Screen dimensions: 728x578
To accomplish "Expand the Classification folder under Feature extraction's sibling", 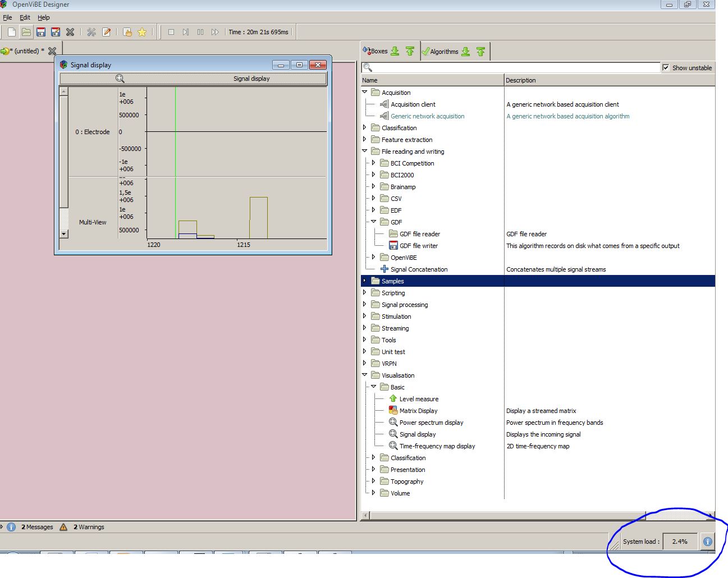I will pyautogui.click(x=365, y=127).
